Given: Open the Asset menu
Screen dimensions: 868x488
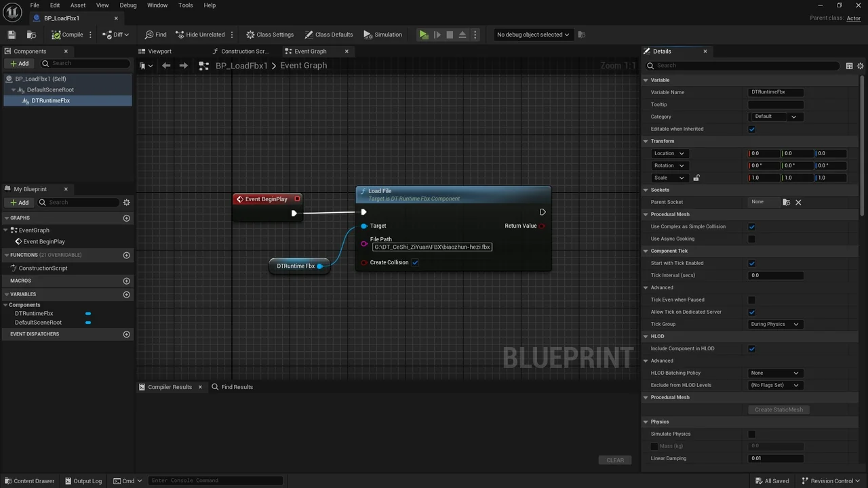Looking at the screenshot, I should click(78, 5).
